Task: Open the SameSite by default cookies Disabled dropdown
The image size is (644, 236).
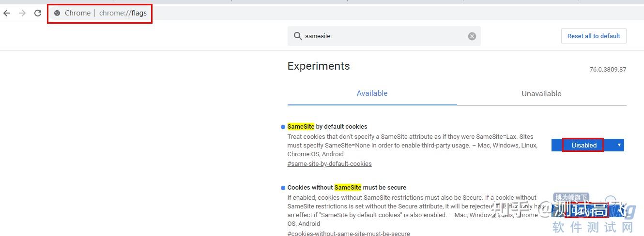Action: [x=587, y=145]
